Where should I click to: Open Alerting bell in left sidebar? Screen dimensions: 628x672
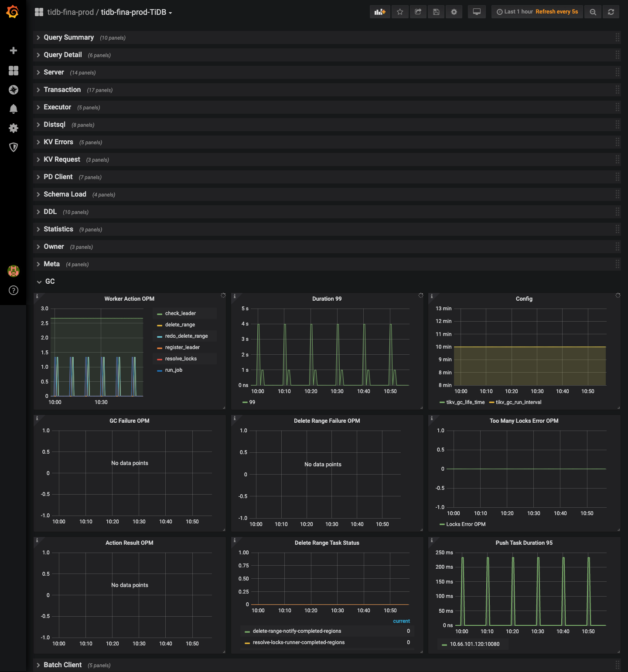click(14, 109)
